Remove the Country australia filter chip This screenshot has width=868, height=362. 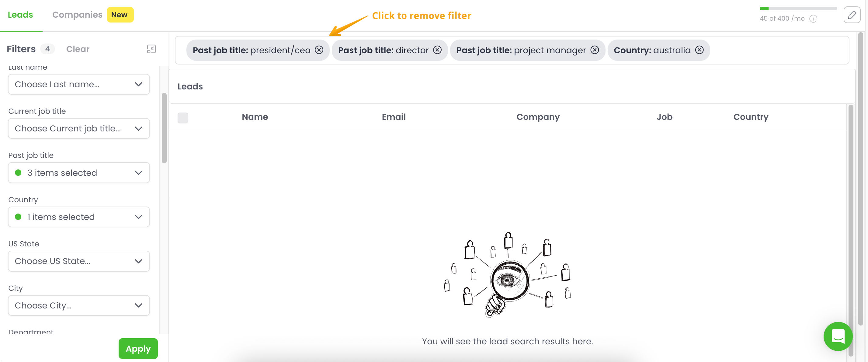699,50
